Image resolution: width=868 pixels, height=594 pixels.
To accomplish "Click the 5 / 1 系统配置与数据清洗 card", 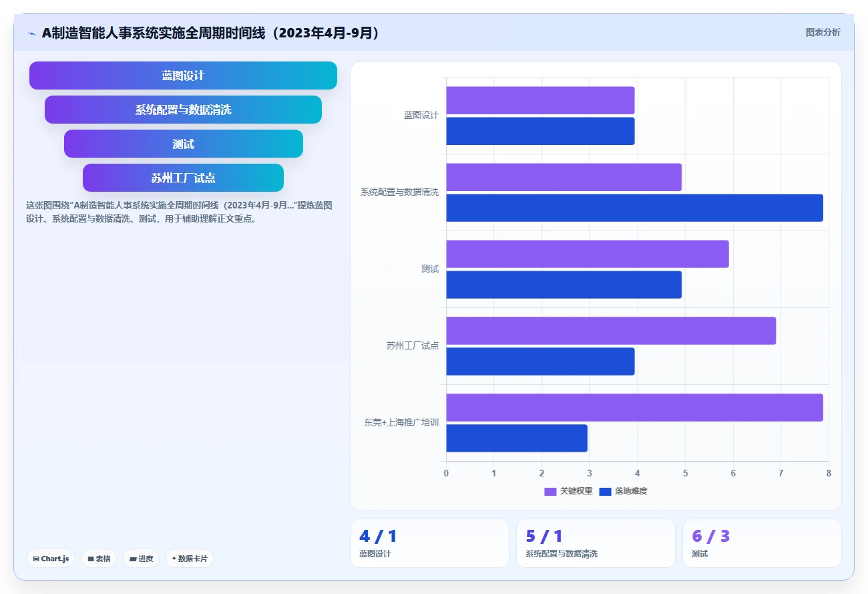I will tap(596, 543).
